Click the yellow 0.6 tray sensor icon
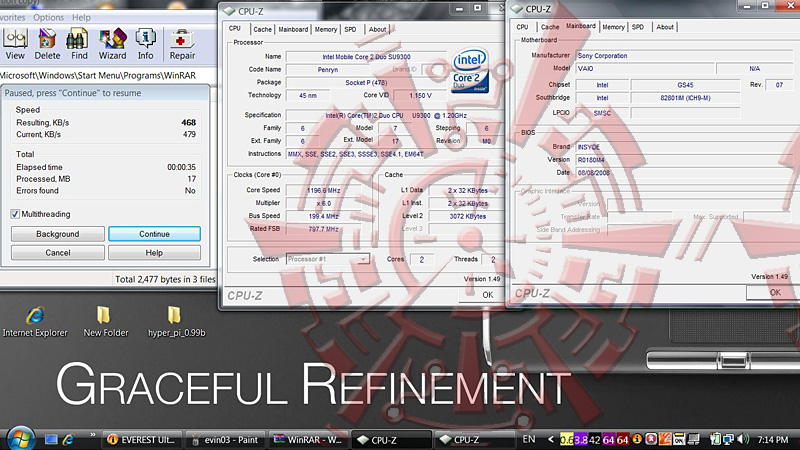This screenshot has height=450, width=800. pyautogui.click(x=566, y=440)
